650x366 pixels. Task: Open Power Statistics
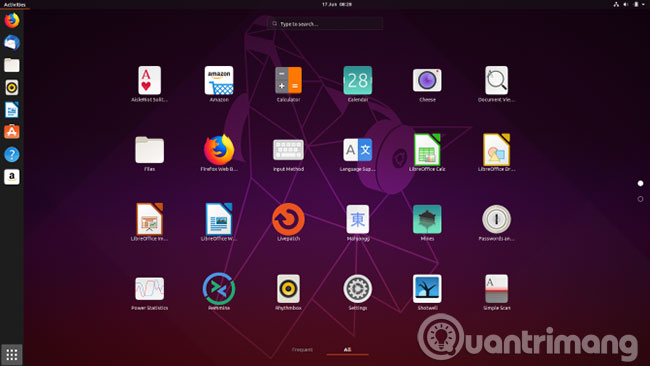pyautogui.click(x=149, y=288)
